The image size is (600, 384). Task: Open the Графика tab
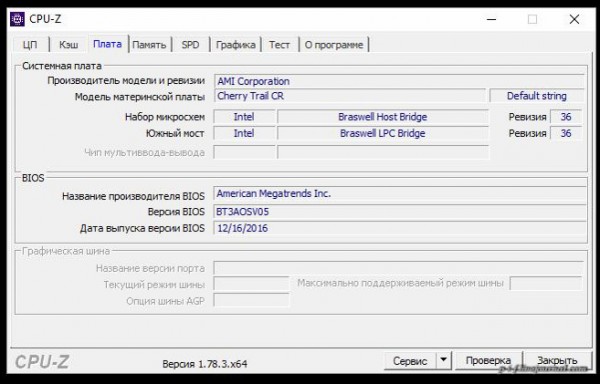tap(235, 45)
